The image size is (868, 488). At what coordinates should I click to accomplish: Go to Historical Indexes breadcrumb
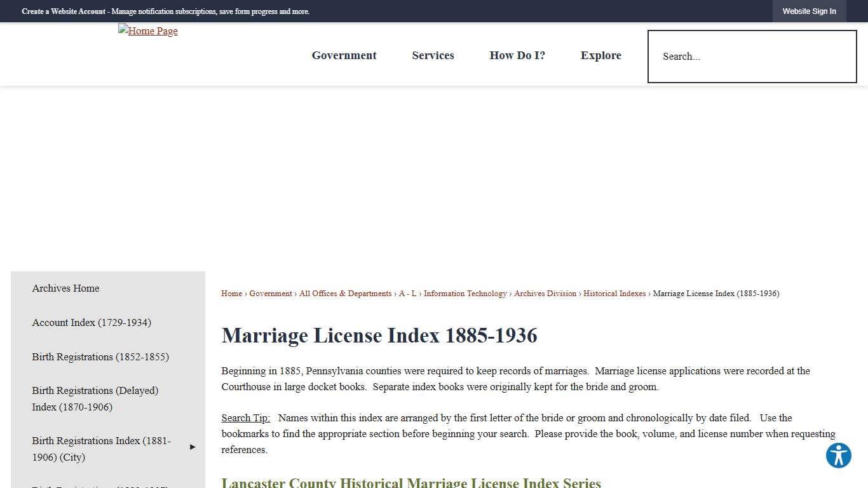614,293
